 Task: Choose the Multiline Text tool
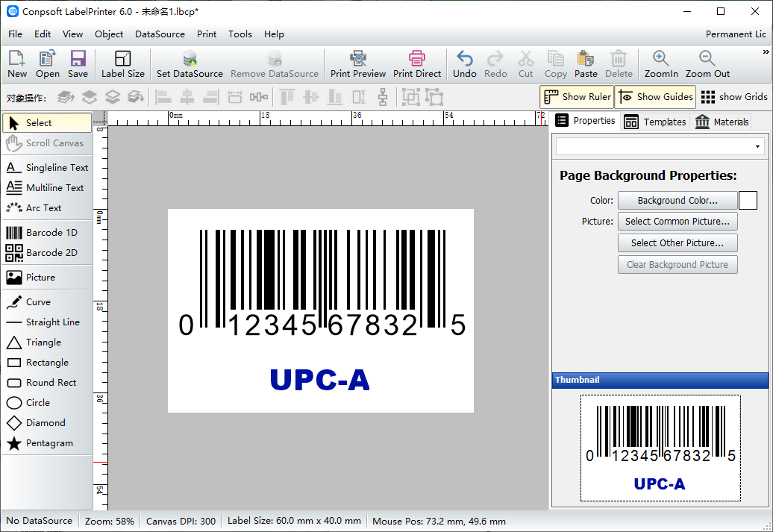tap(47, 188)
